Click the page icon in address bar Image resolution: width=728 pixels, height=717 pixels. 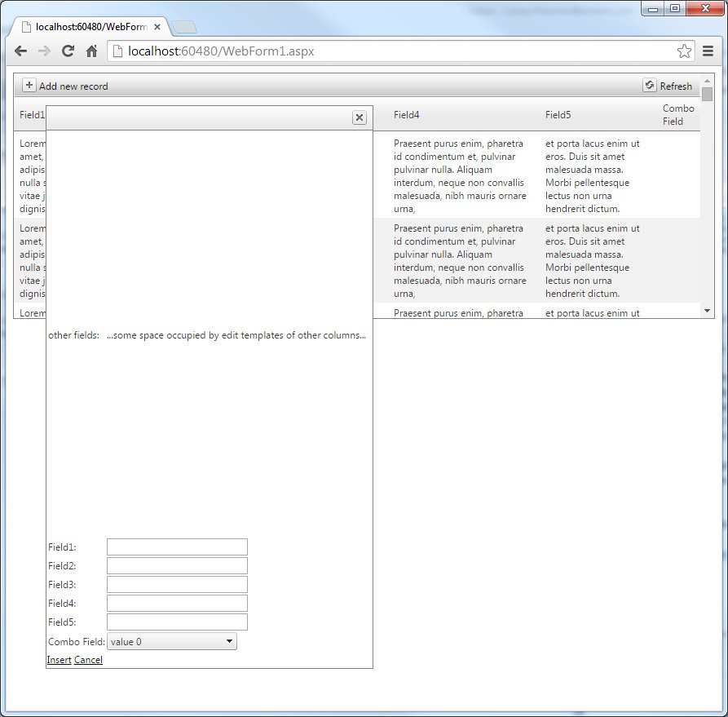118,51
